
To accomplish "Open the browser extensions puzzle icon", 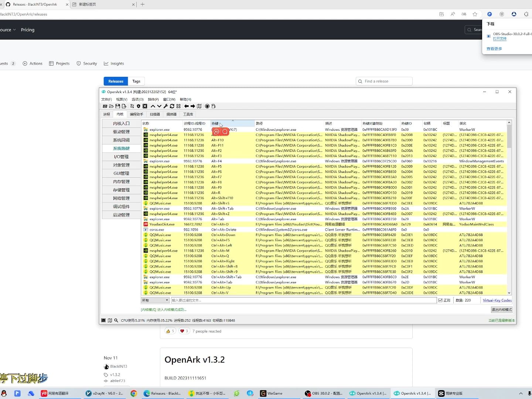I will [526, 14].
